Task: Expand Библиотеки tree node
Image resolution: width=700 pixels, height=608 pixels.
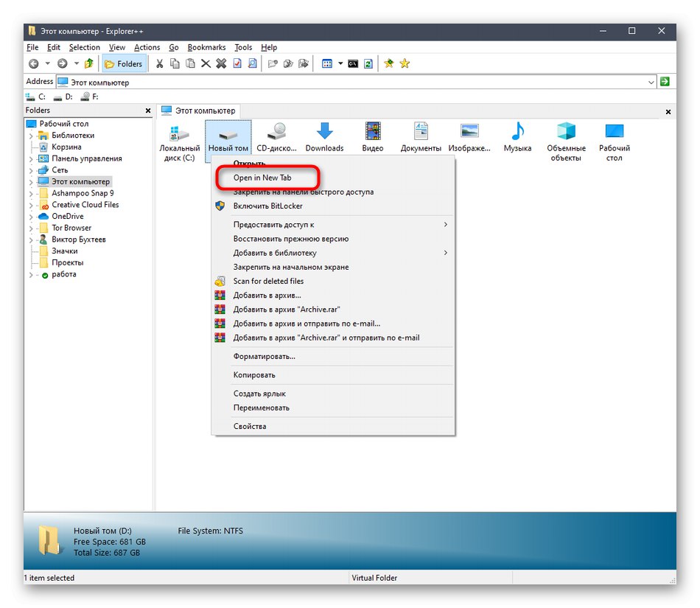Action: click(x=31, y=136)
